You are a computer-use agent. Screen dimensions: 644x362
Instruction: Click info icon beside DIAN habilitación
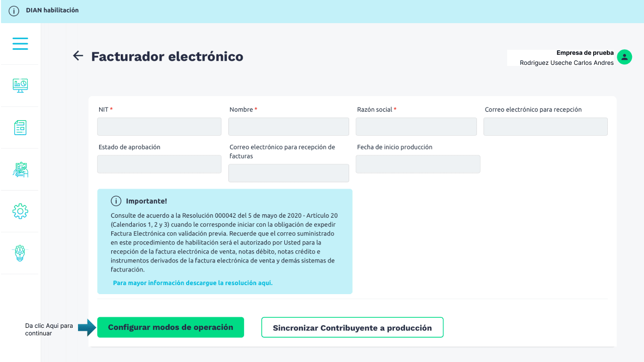pyautogui.click(x=14, y=11)
